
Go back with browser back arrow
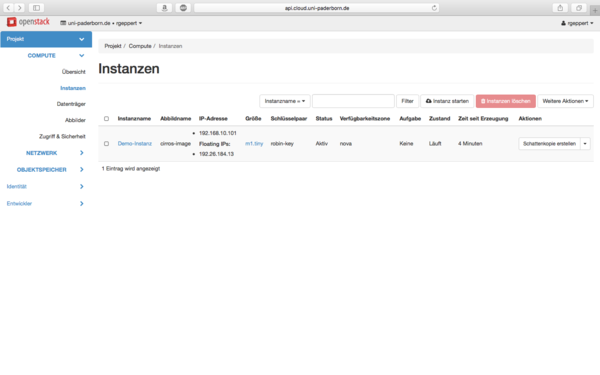8,8
